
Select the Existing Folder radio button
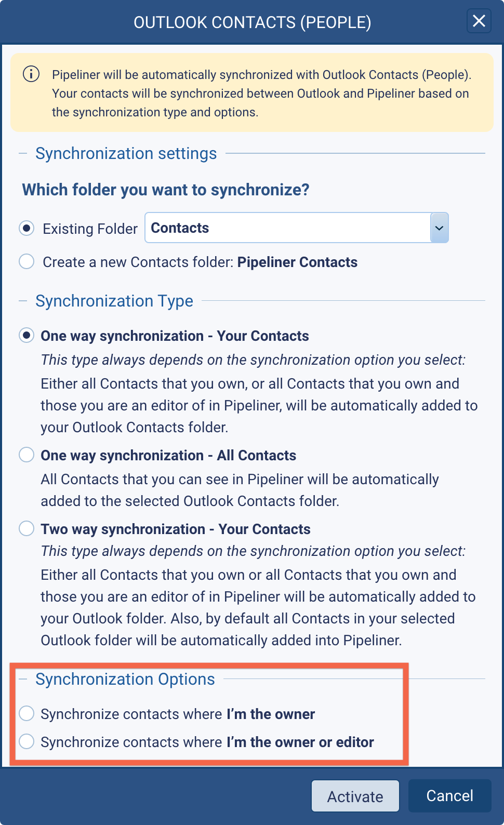(x=26, y=228)
